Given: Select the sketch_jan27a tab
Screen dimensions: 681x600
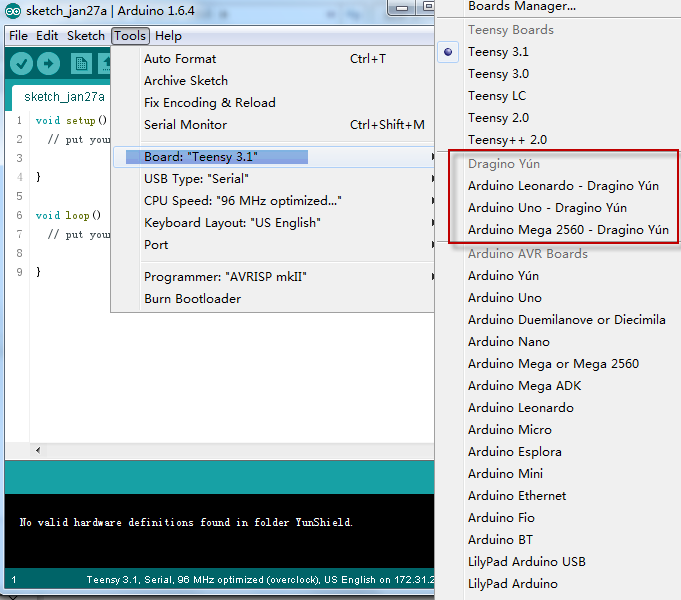Looking at the screenshot, I should pyautogui.click(x=64, y=96).
